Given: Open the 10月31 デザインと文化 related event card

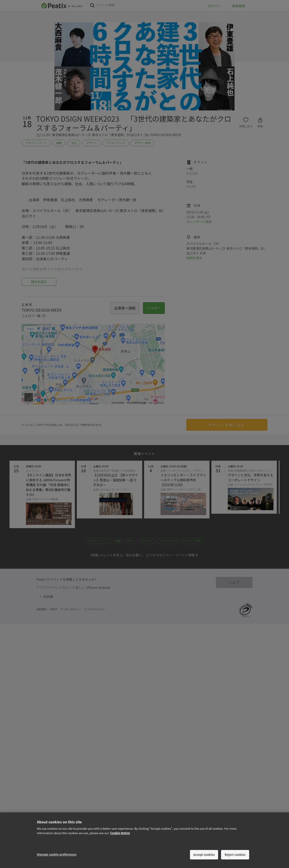Looking at the screenshot, I should pyautogui.click(x=244, y=487).
